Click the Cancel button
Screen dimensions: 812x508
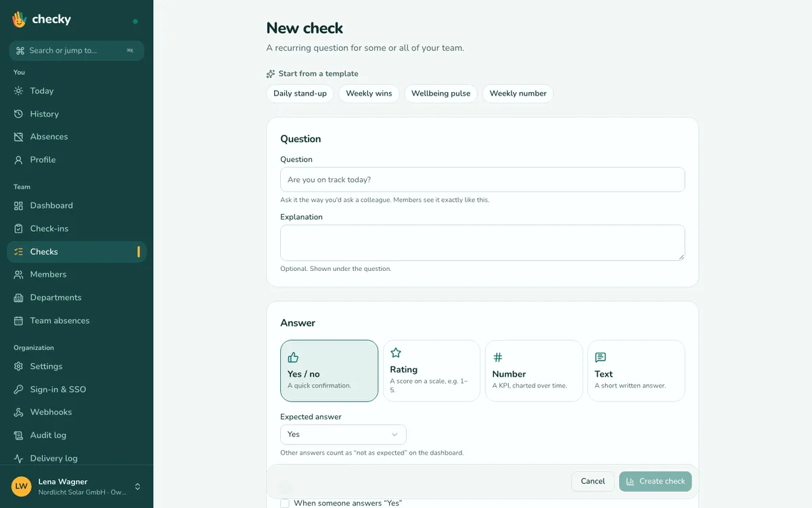[593, 481]
